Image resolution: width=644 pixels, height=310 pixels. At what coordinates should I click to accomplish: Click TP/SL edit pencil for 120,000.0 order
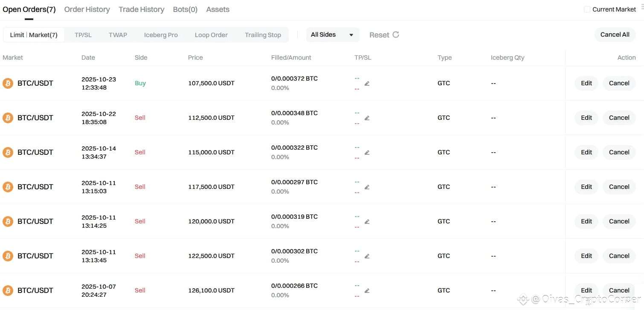(x=367, y=222)
